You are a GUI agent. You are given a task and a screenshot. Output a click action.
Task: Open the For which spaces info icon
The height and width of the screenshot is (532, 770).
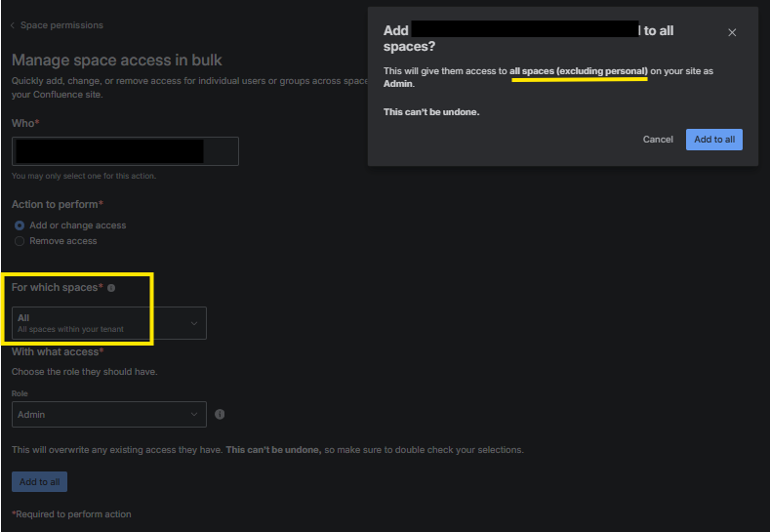coord(111,288)
